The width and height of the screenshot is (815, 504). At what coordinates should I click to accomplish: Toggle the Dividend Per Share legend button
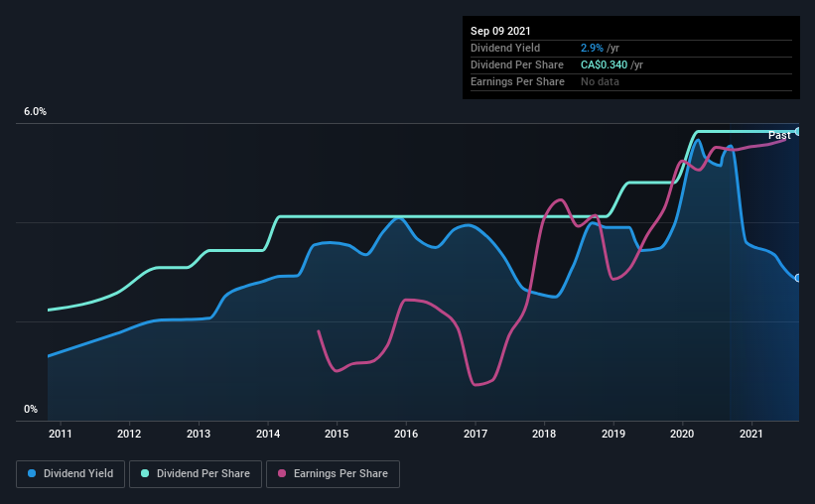tap(196, 474)
